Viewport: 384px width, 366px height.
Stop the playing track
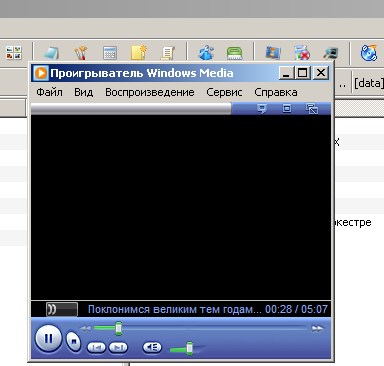74,341
